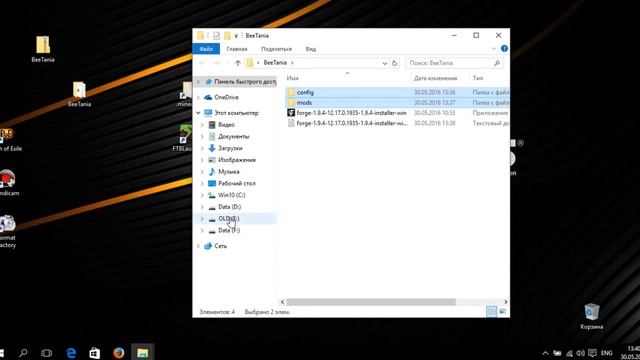This screenshot has height=360, width=640.
Task: Switch to large icons view in status bar
Action: click(x=502, y=312)
